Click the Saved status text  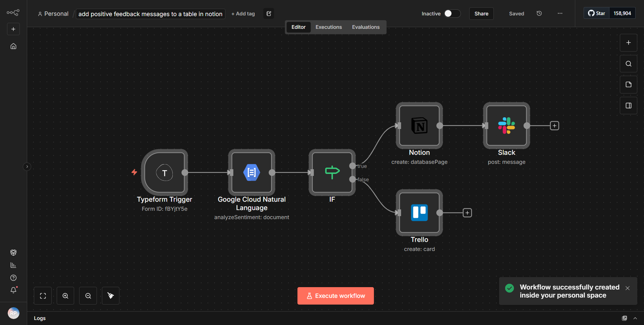pyautogui.click(x=517, y=14)
